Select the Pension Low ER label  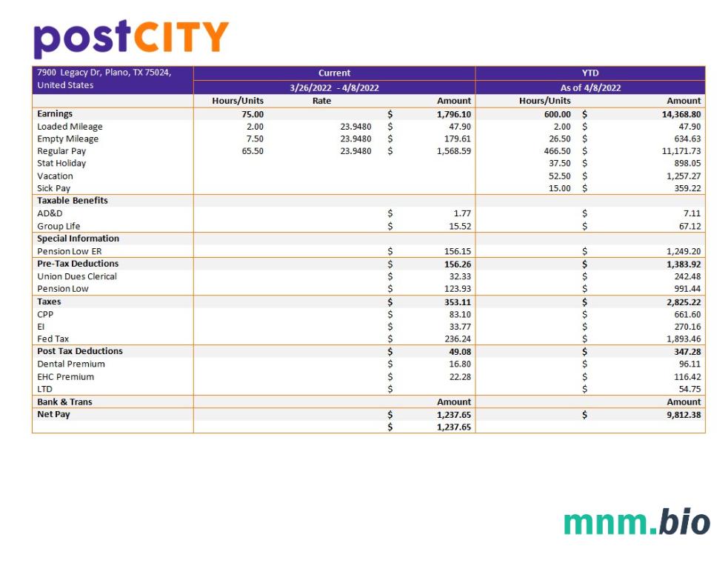70,251
